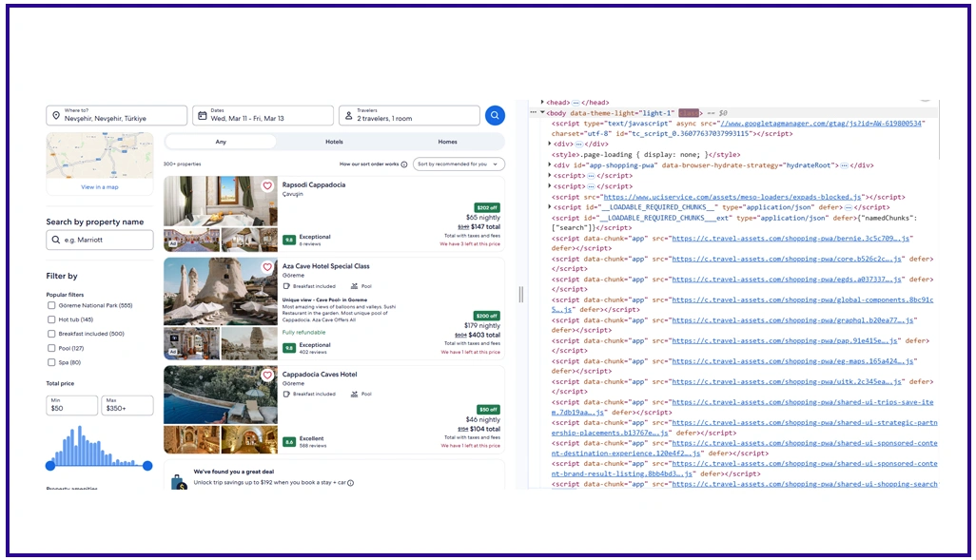Select the Homes tab

point(447,142)
